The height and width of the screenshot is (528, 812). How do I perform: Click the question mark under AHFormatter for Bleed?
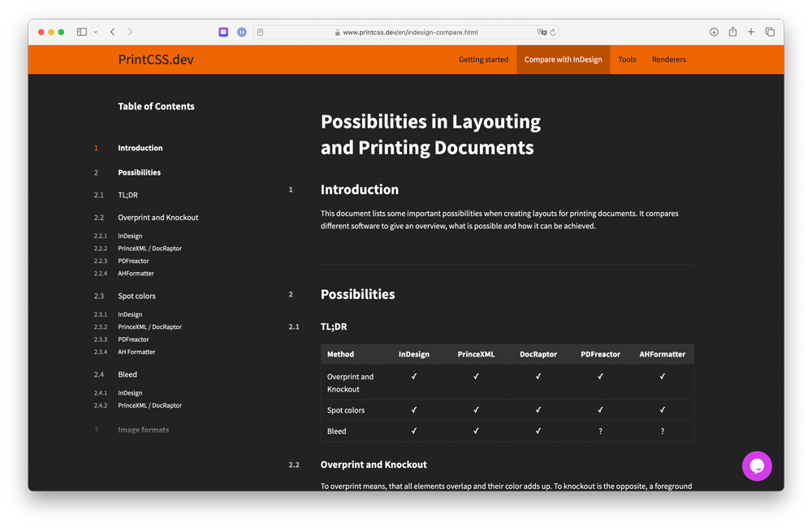point(662,431)
